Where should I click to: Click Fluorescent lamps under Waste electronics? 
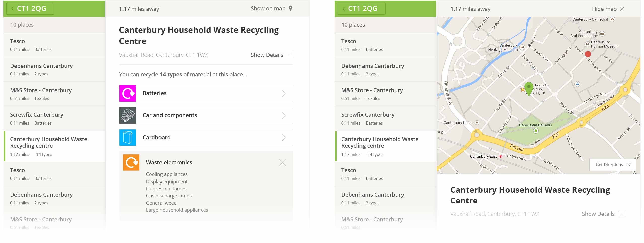[166, 189]
